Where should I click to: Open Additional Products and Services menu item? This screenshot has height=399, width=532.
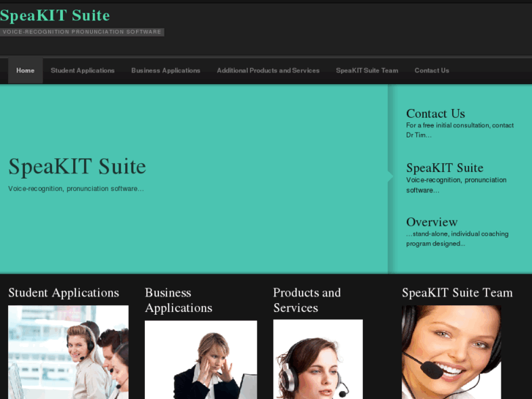[268, 70]
